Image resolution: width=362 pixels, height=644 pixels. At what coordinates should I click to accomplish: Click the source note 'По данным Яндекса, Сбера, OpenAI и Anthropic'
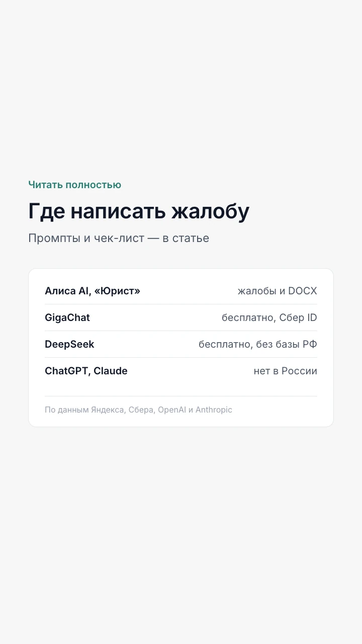coord(138,410)
